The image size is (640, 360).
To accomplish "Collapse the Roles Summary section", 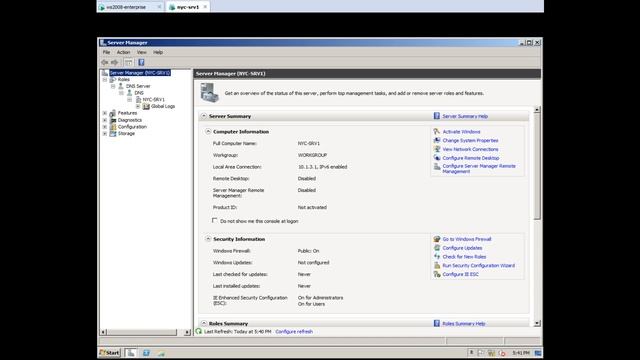I will click(204, 323).
